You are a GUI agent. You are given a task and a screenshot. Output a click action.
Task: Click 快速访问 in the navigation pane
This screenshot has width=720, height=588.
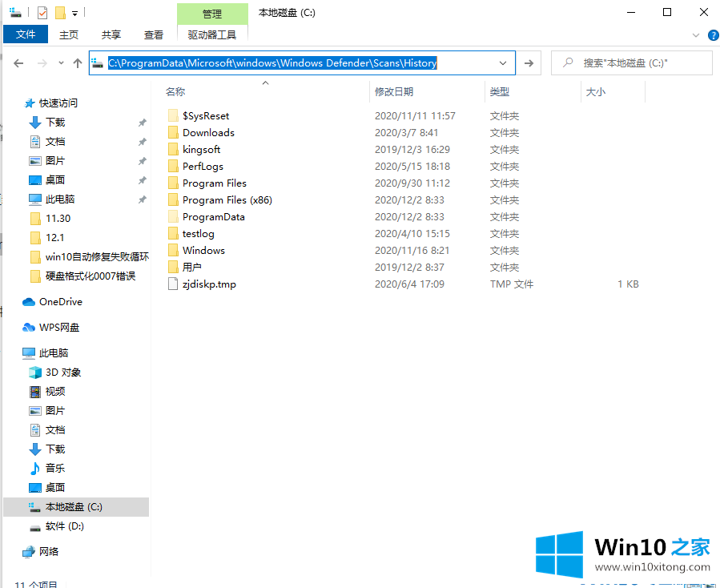(x=58, y=103)
